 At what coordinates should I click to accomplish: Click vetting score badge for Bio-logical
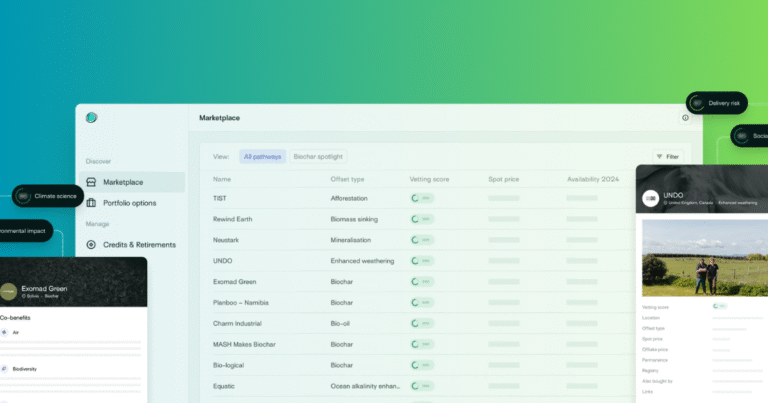422,365
